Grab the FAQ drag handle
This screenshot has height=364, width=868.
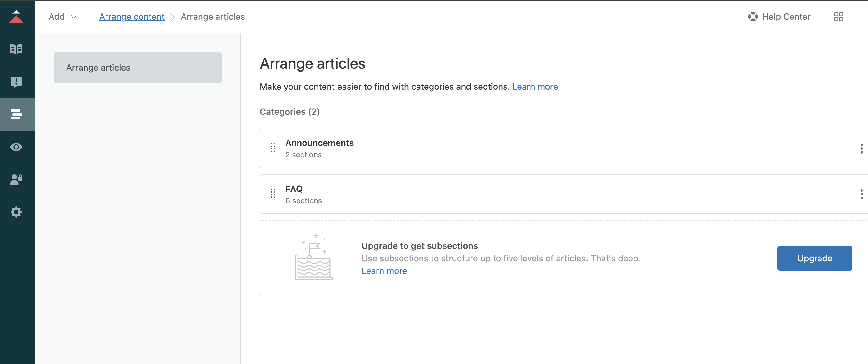coord(273,194)
